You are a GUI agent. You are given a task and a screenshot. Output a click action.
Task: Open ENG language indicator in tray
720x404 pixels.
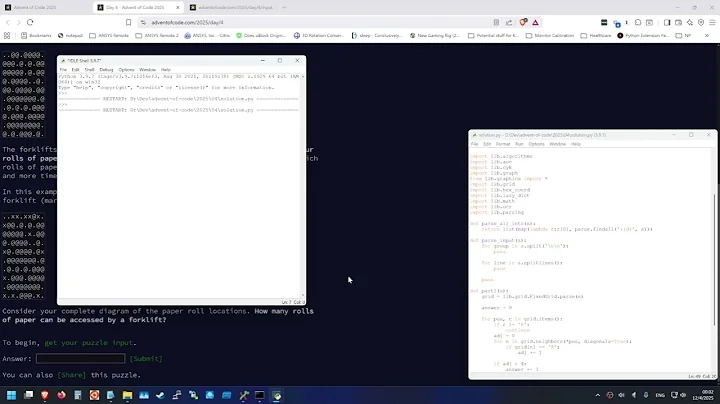click(660, 395)
